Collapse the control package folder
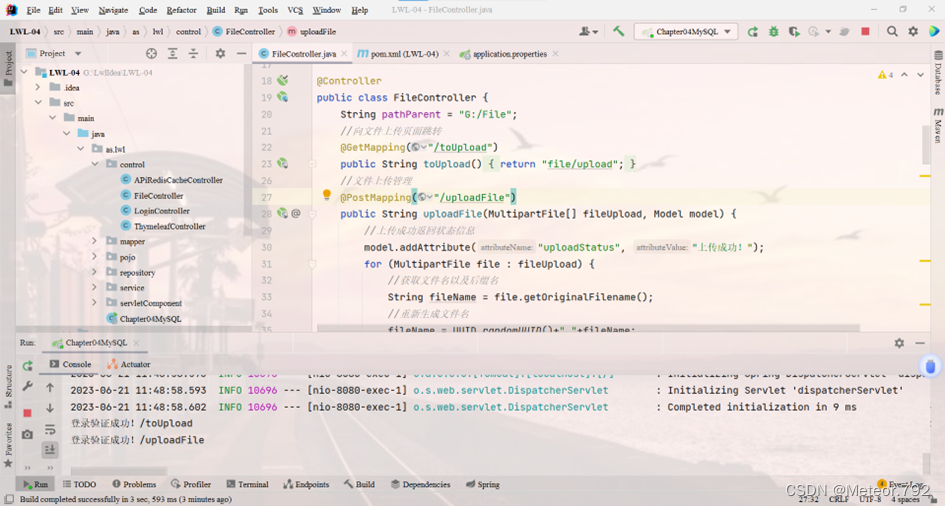The width and height of the screenshot is (945, 506). [95, 165]
